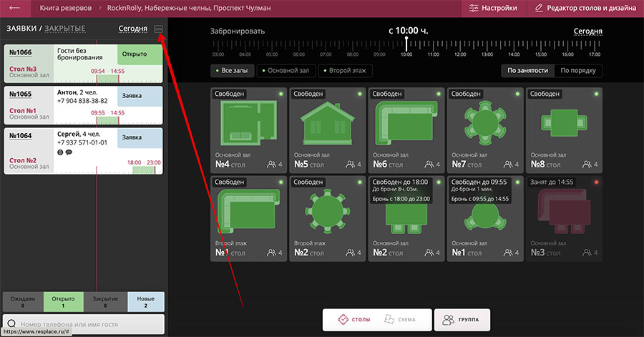The width and height of the screenshot is (644, 337).
Task: Select table №5 house icon
Action: tap(327, 123)
